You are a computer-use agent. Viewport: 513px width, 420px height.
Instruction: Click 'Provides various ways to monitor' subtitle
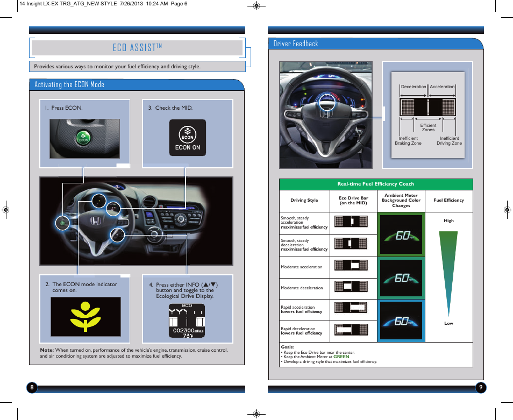[x=117, y=66]
